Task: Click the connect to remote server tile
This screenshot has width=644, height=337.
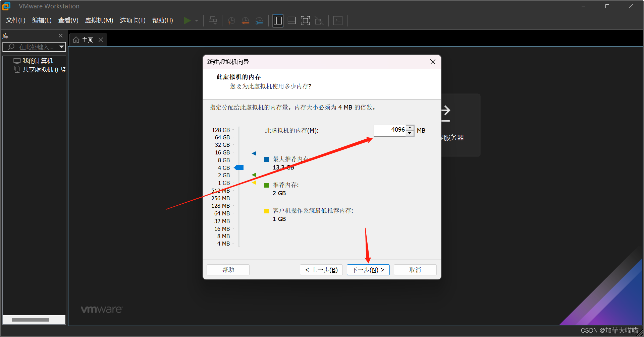Action: tap(460, 125)
